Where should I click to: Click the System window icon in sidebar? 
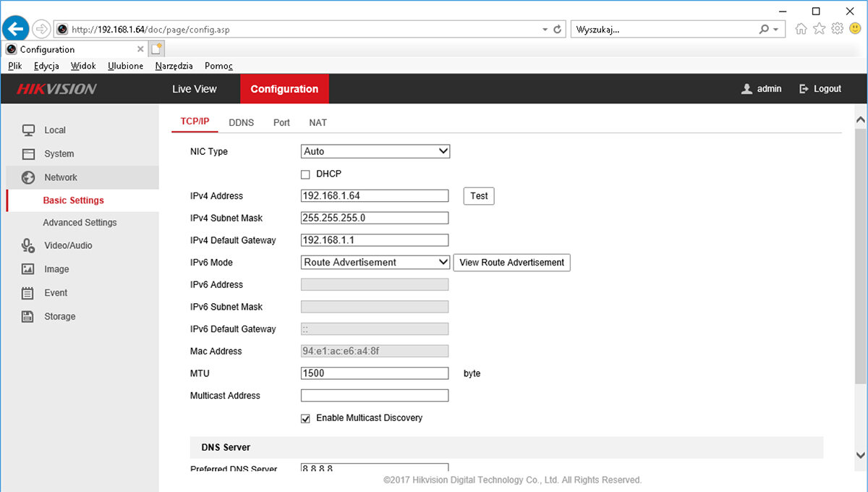28,154
